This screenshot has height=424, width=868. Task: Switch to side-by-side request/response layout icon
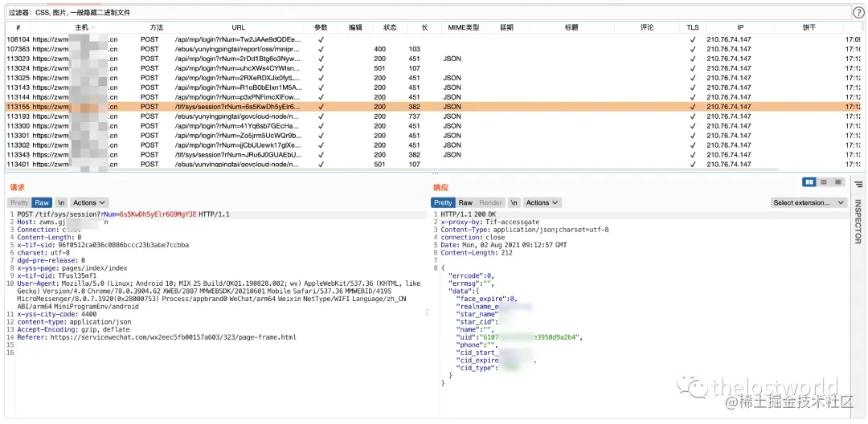[x=810, y=181]
